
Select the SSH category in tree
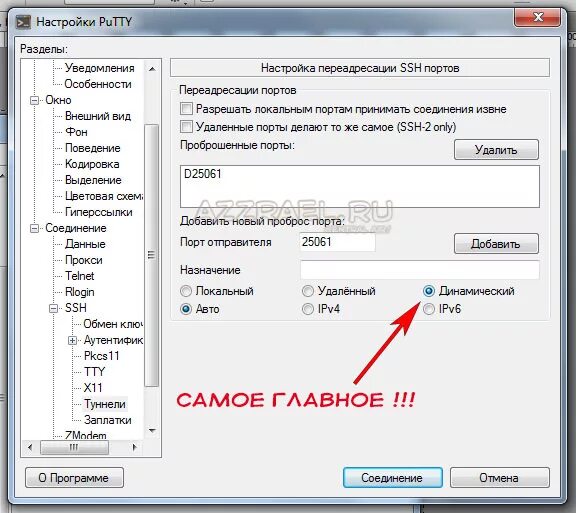tap(76, 308)
